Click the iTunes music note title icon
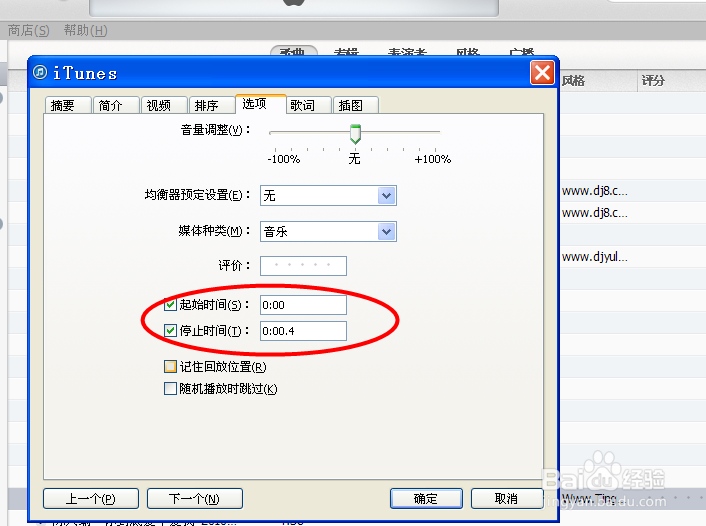This screenshot has height=526, width=706. 40,72
